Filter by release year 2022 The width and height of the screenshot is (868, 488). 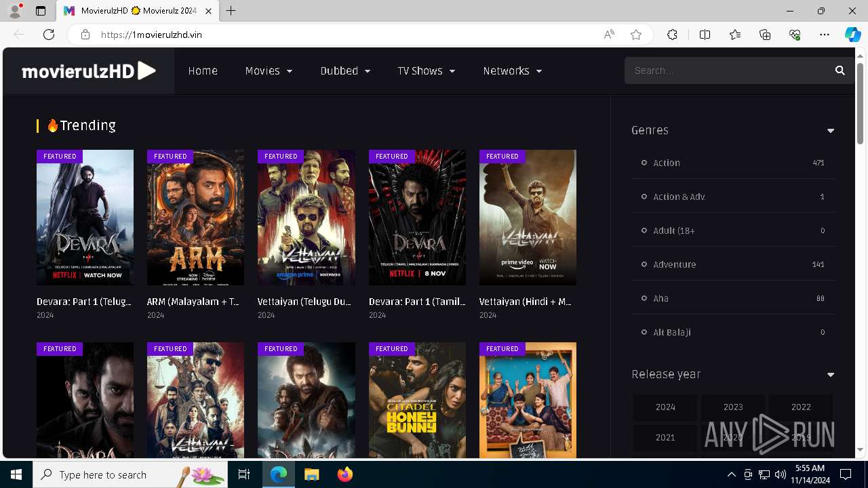(801, 407)
